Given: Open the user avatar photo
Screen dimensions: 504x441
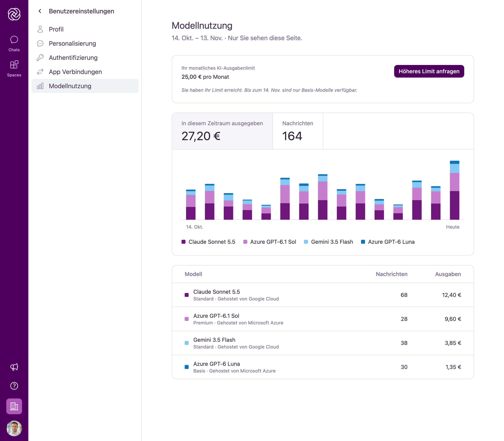Looking at the screenshot, I should tap(14, 428).
